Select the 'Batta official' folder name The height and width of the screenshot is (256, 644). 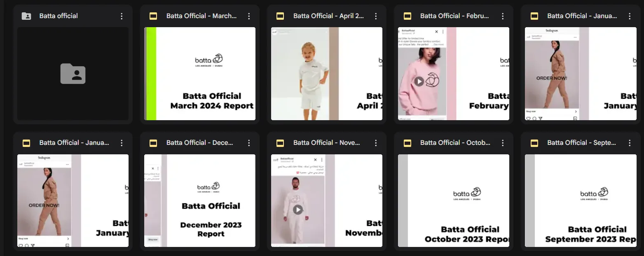click(x=59, y=16)
